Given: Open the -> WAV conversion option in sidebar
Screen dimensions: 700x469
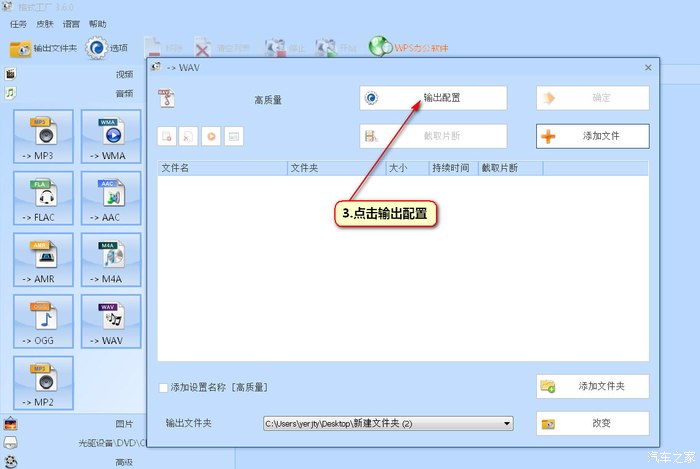Looking at the screenshot, I should point(111,321).
